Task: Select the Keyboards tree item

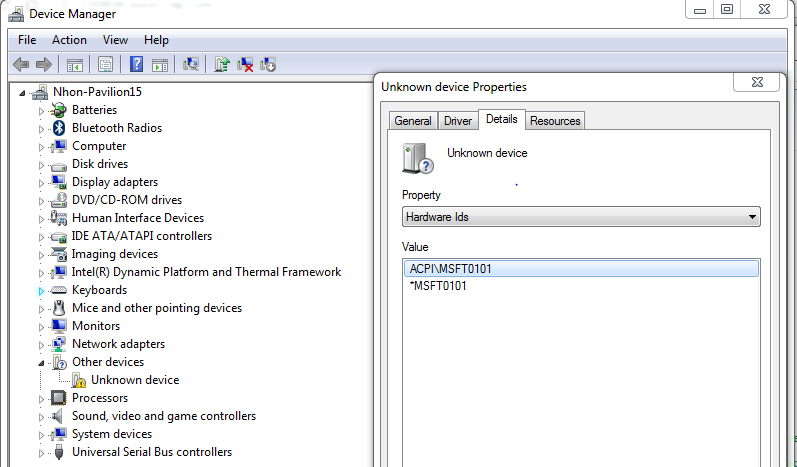Action: 99,290
